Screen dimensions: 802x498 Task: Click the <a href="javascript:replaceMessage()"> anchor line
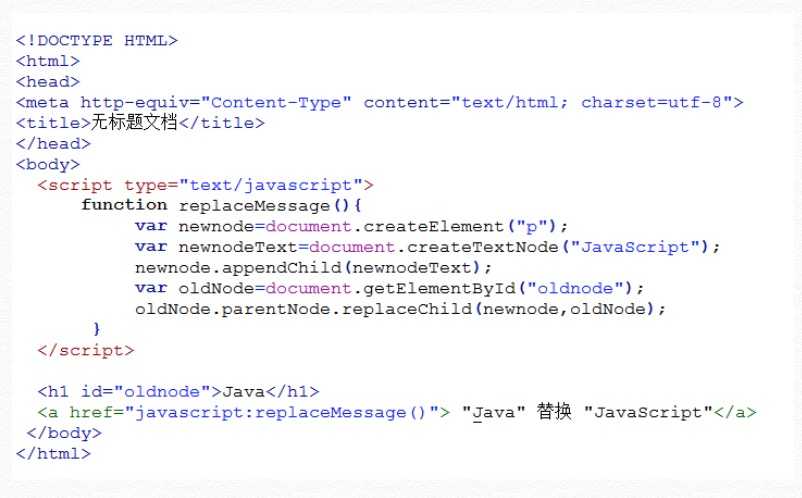click(x=397, y=412)
